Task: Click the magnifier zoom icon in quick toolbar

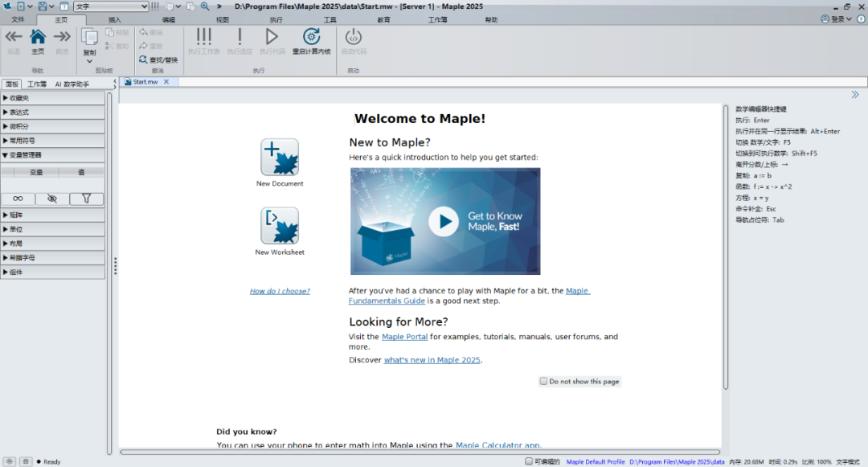Action: (x=206, y=6)
